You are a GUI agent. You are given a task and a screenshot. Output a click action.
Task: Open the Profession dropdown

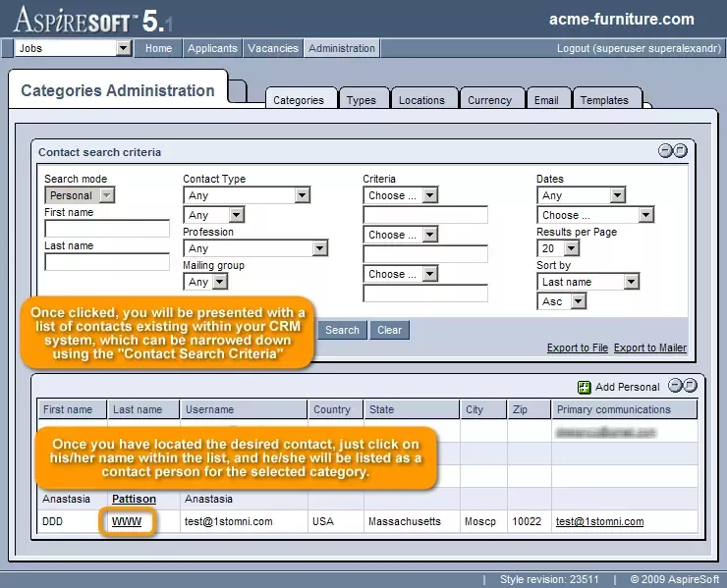pyautogui.click(x=255, y=248)
